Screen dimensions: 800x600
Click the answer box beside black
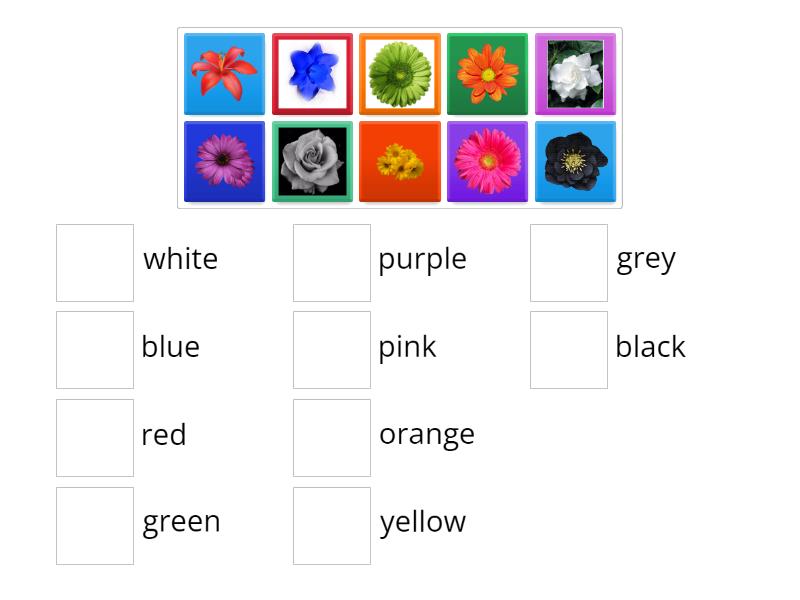[x=568, y=348]
